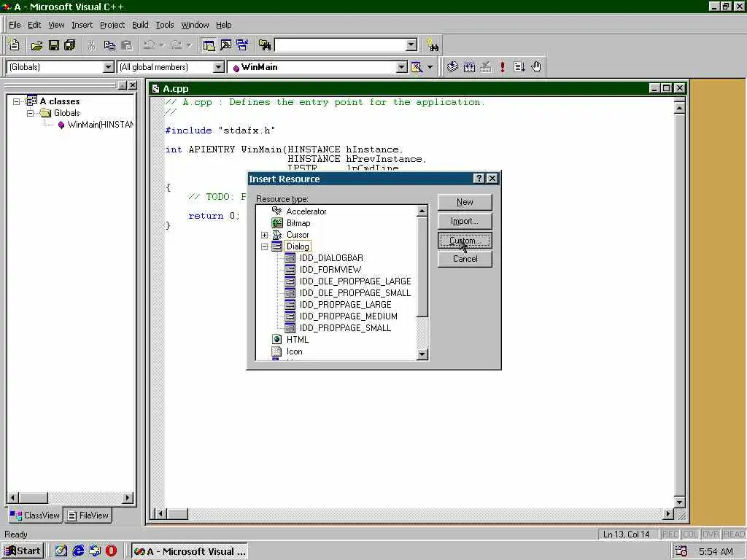Select WinMain in the ClassView tree
Viewport: 747px width, 560px height.
pyautogui.click(x=101, y=125)
